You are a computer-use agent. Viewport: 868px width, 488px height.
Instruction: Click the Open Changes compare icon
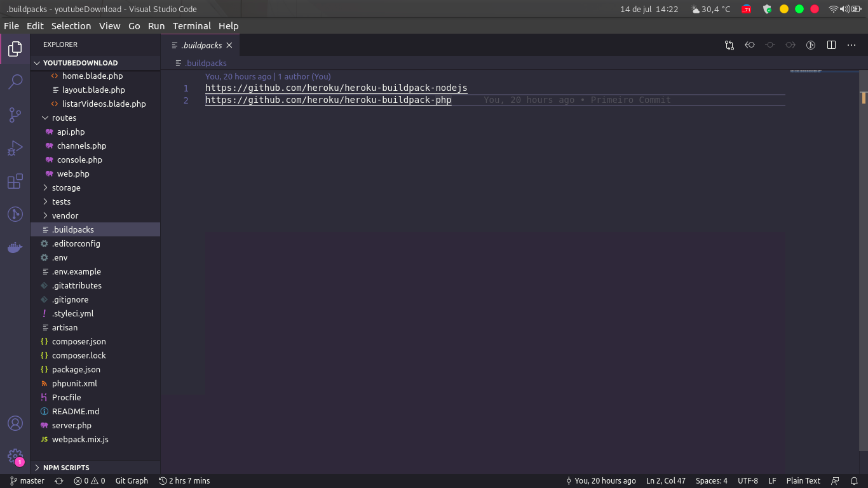coord(729,45)
